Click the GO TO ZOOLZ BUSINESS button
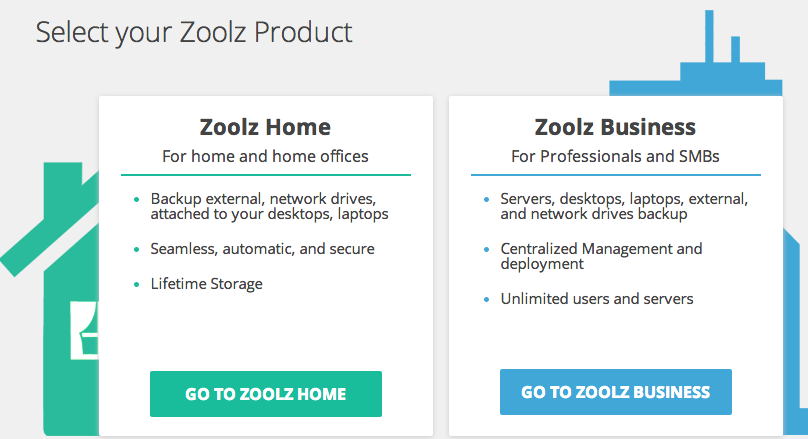The image size is (808, 439). [x=616, y=392]
